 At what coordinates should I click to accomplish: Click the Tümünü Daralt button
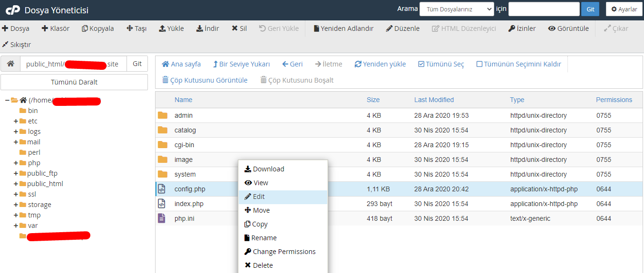[74, 82]
